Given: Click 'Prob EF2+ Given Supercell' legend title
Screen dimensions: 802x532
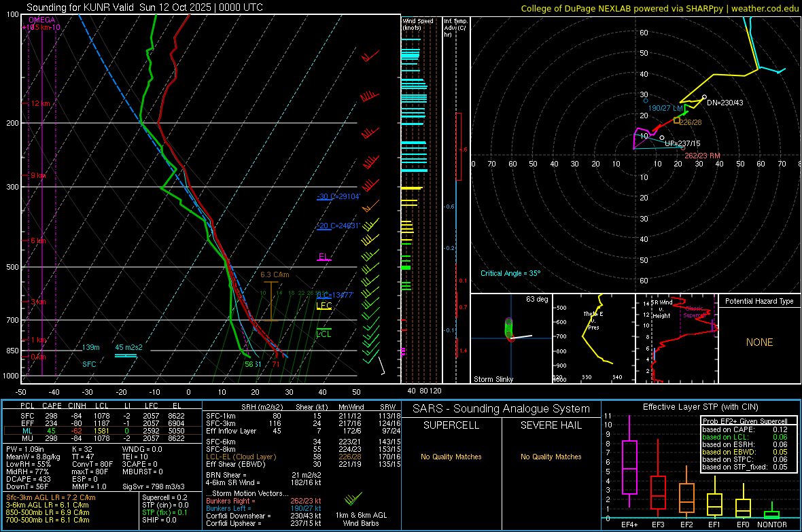Looking at the screenshot, I should [x=745, y=421].
